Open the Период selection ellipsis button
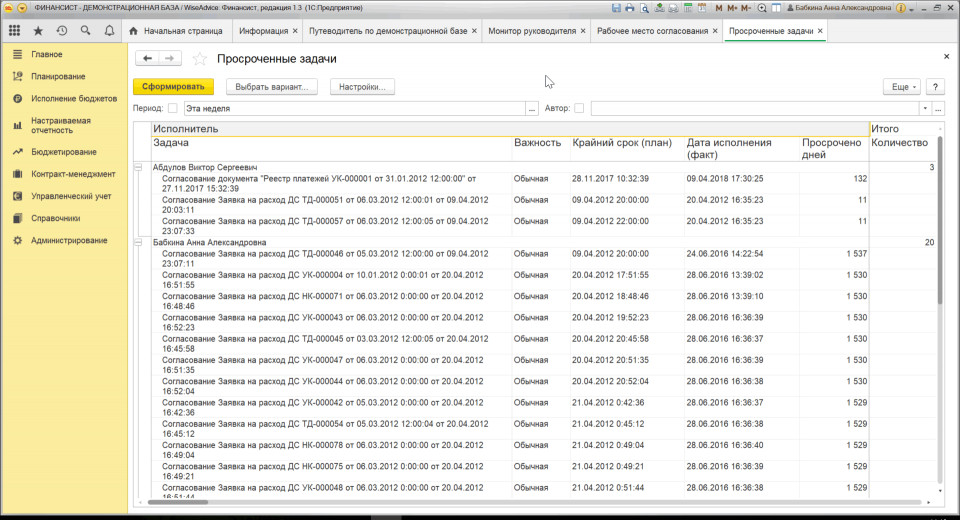Image resolution: width=960 pixels, height=520 pixels. coord(531,108)
